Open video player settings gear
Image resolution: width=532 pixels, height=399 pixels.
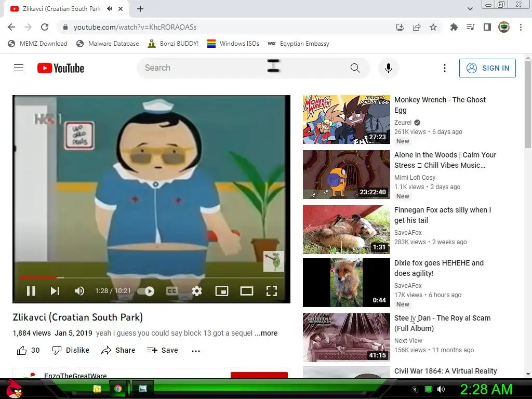pyautogui.click(x=197, y=291)
